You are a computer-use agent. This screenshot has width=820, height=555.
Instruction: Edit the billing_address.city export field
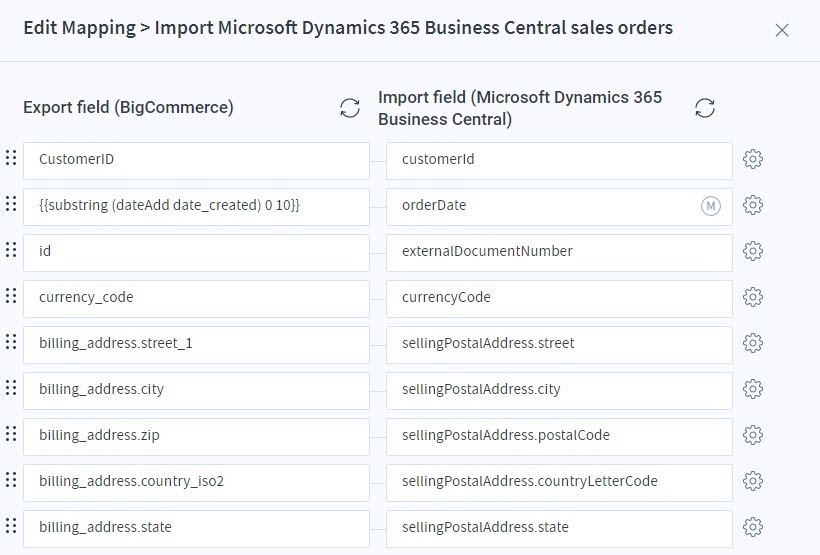coord(196,391)
